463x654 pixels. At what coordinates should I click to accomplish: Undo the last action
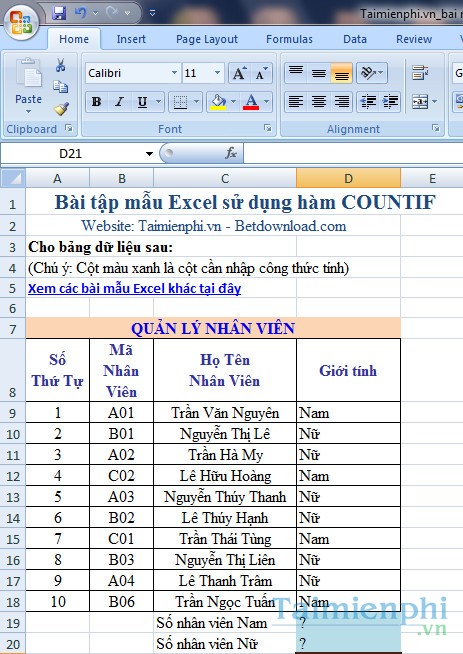click(x=81, y=13)
